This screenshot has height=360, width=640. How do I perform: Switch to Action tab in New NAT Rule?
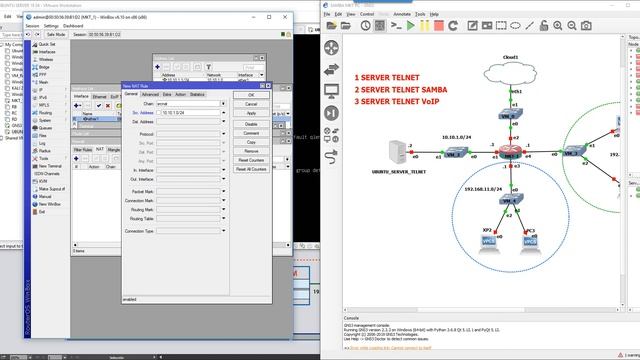click(180, 94)
